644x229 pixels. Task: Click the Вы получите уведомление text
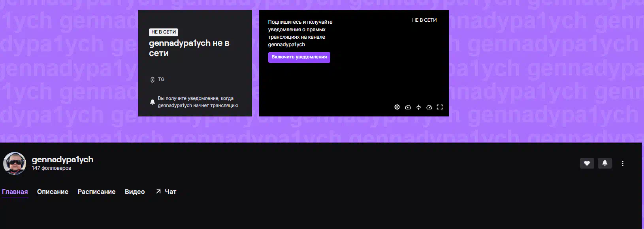[198, 102]
